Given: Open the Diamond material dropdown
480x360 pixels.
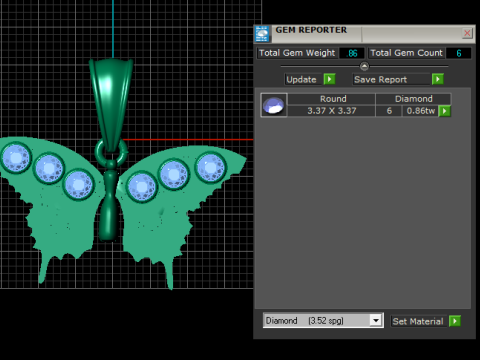Looking at the screenshot, I should click(x=323, y=320).
